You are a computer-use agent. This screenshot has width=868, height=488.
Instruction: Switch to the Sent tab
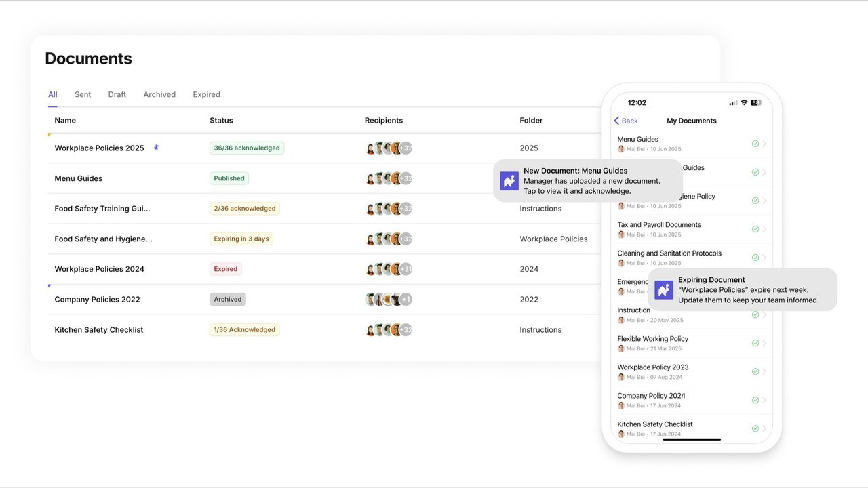[x=83, y=94]
